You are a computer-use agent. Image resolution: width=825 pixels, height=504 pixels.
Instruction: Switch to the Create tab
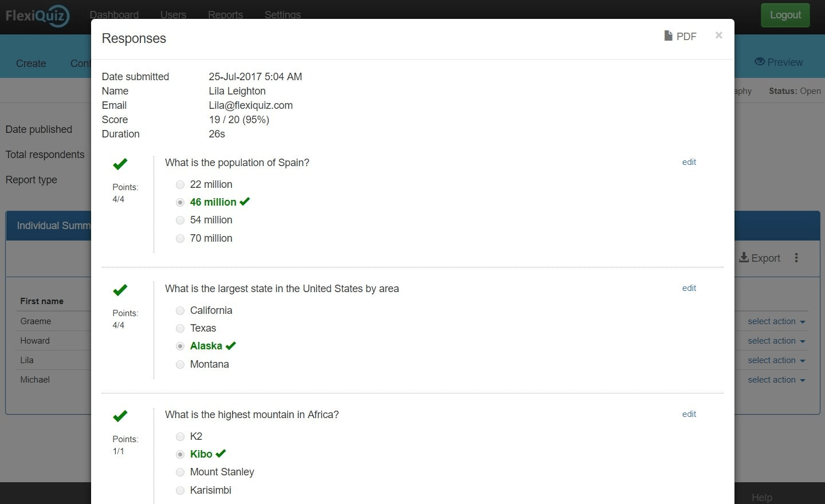[x=31, y=63]
